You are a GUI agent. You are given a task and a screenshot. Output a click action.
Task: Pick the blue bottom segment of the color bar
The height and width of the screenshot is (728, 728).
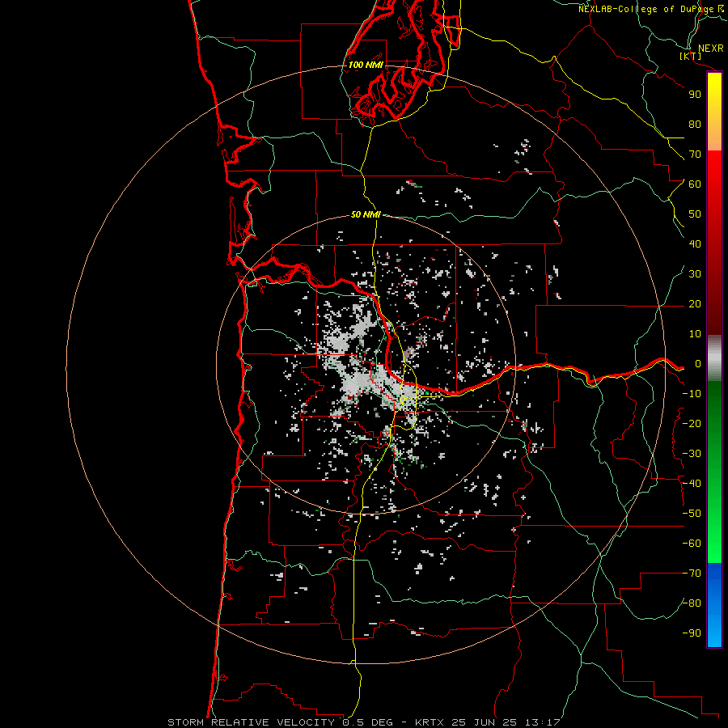(x=714, y=605)
